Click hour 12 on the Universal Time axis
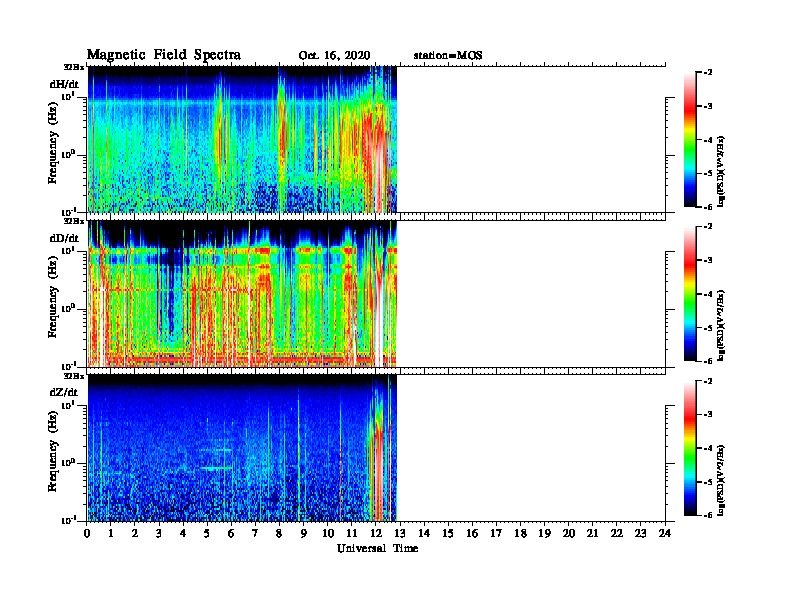 (x=376, y=534)
